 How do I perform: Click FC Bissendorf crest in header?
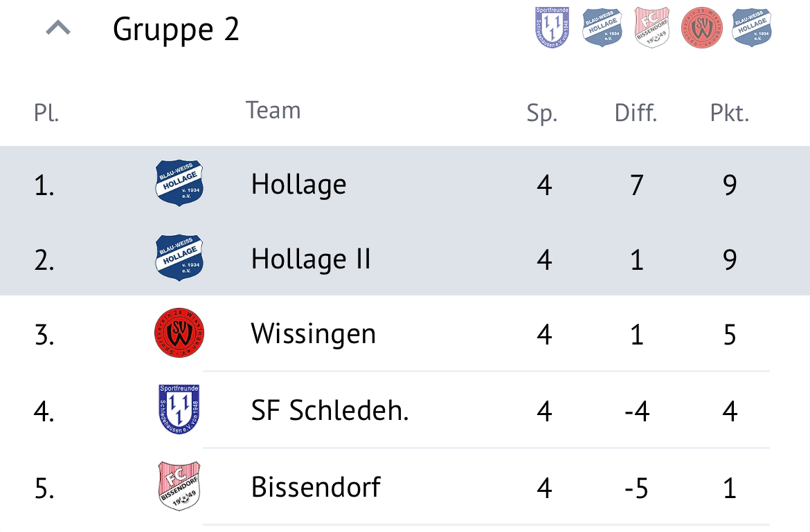[x=652, y=28]
